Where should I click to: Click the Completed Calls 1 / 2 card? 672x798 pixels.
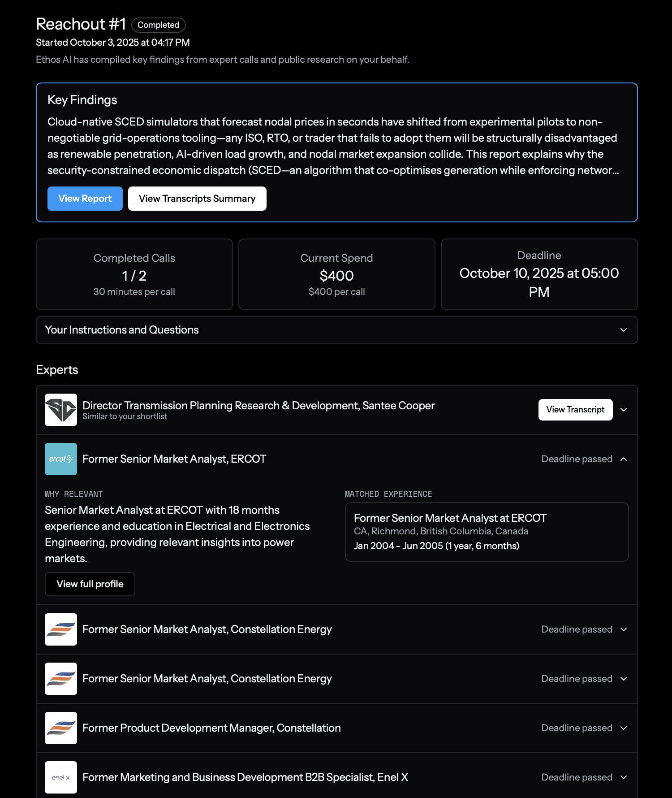coord(134,274)
